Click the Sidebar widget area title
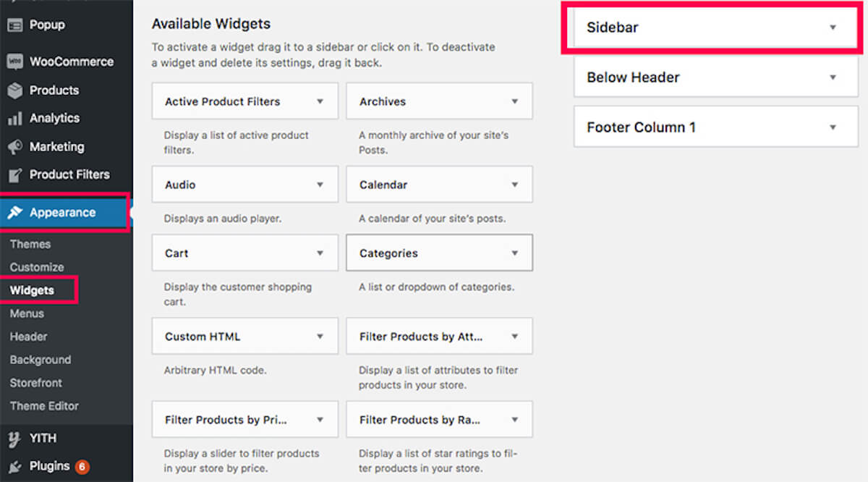The width and height of the screenshot is (868, 482). click(x=613, y=28)
